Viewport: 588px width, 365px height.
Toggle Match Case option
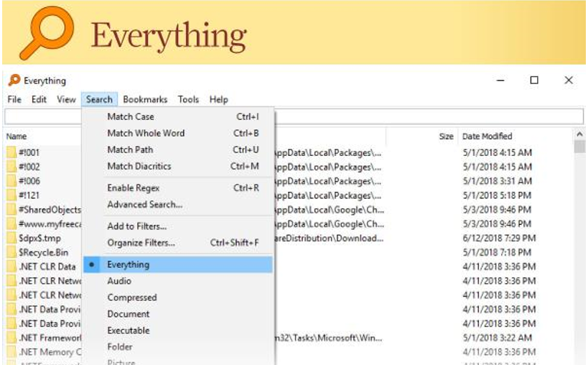coord(178,116)
